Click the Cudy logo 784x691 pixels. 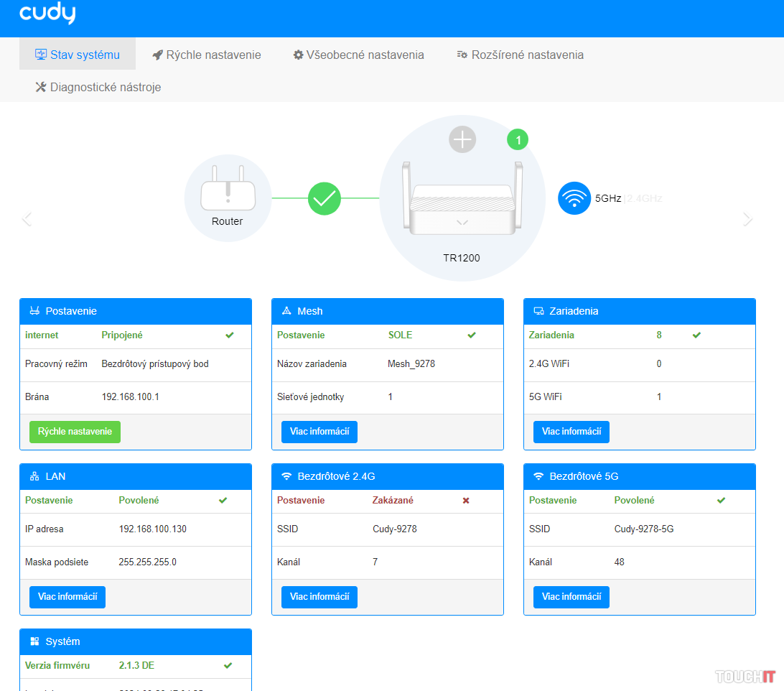pos(47,14)
